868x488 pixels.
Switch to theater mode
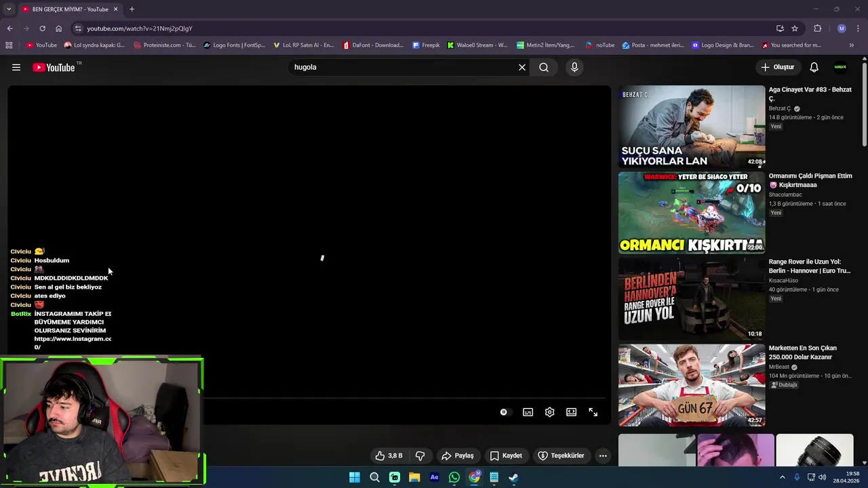click(x=572, y=412)
